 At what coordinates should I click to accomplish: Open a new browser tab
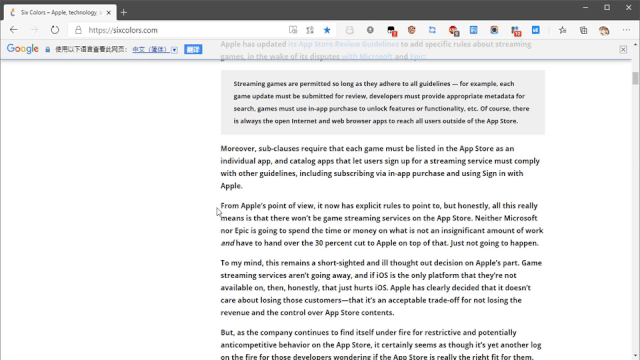[x=124, y=13]
